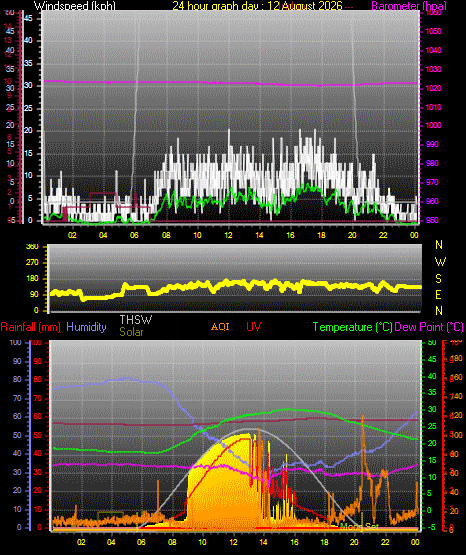Click the '50' blue humidity scale value
Image resolution: width=466 pixels, height=555 pixels.
[x=17, y=435]
